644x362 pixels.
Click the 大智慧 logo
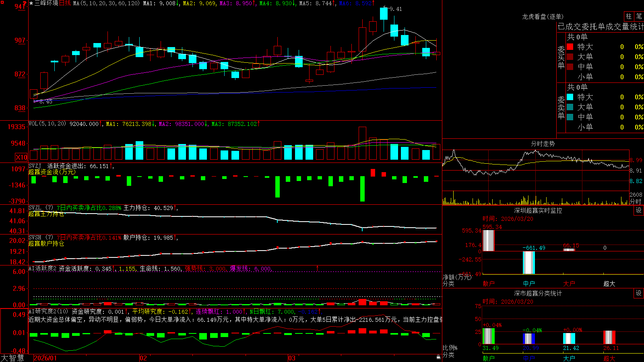[12, 358]
